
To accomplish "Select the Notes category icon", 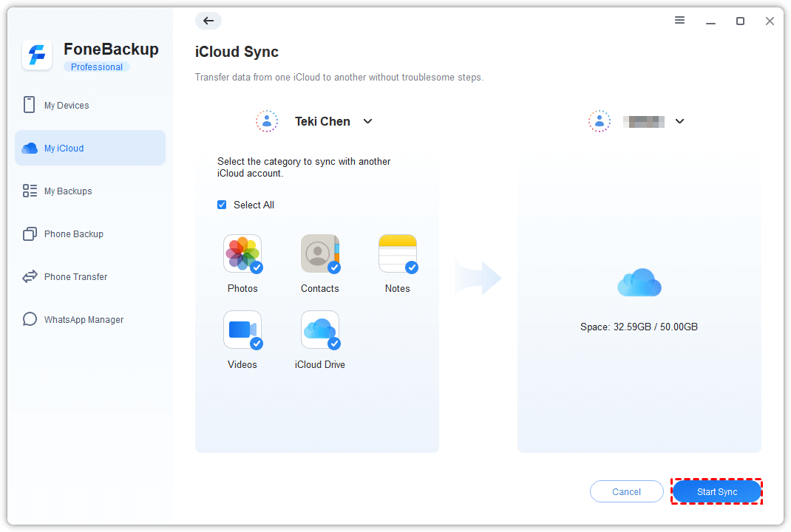I will [398, 253].
